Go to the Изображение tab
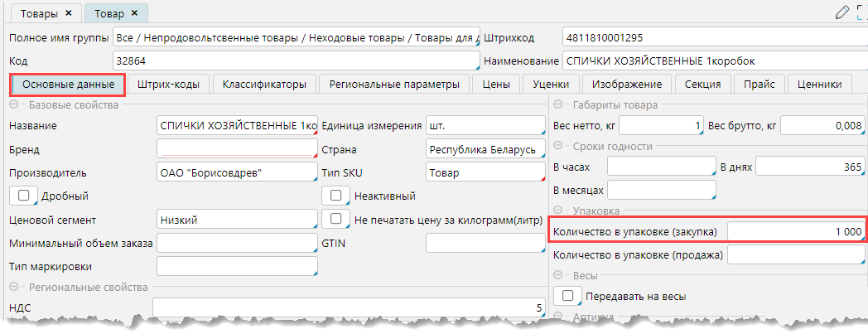Image resolution: width=868 pixels, height=334 pixels. 626,84
